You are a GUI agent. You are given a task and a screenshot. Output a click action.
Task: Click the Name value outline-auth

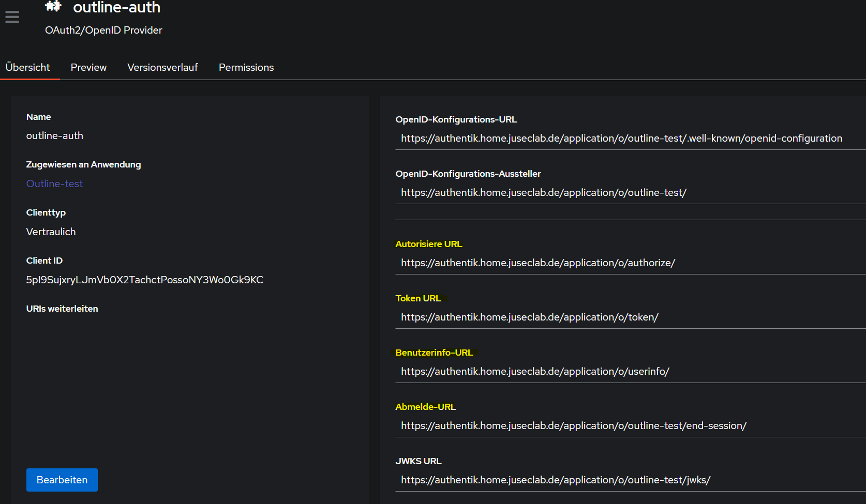point(54,135)
